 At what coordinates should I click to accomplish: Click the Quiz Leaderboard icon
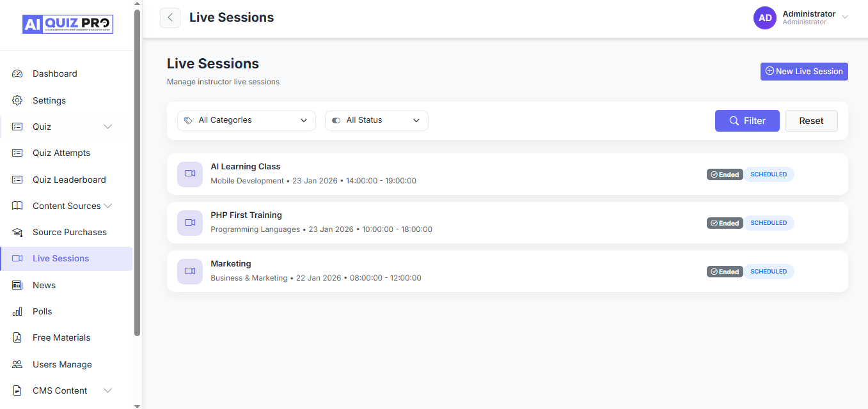pos(17,180)
